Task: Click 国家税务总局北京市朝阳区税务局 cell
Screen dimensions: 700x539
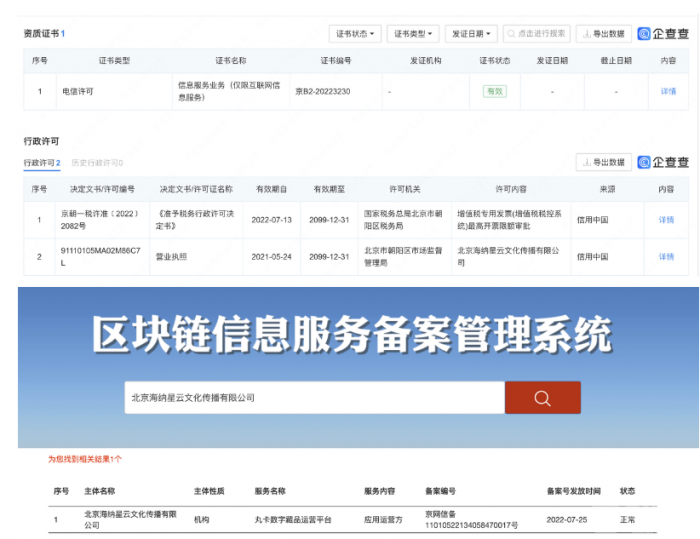Action: 403,220
